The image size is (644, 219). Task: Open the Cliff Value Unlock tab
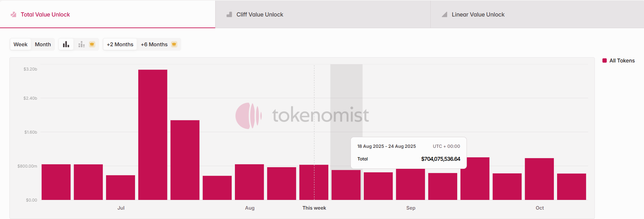[x=323, y=14]
